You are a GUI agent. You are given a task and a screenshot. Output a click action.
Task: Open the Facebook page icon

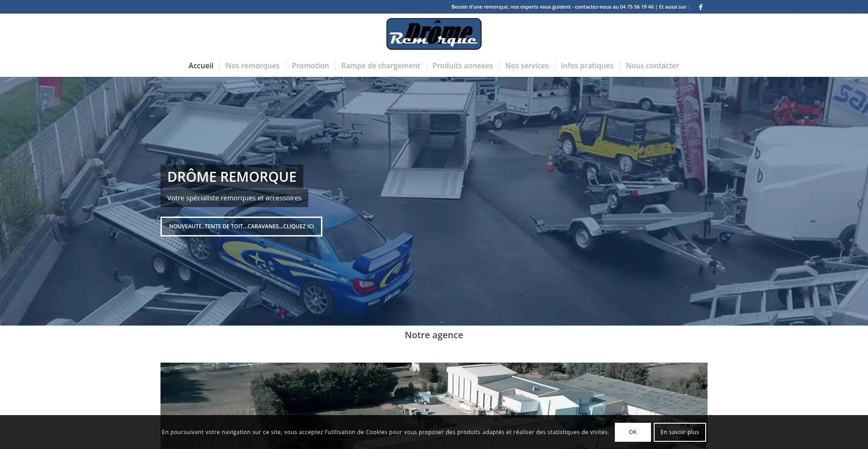coord(700,7)
